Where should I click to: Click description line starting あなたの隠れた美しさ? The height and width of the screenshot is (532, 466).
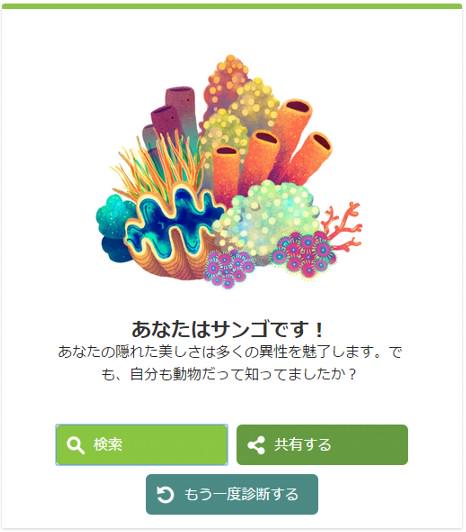click(230, 352)
